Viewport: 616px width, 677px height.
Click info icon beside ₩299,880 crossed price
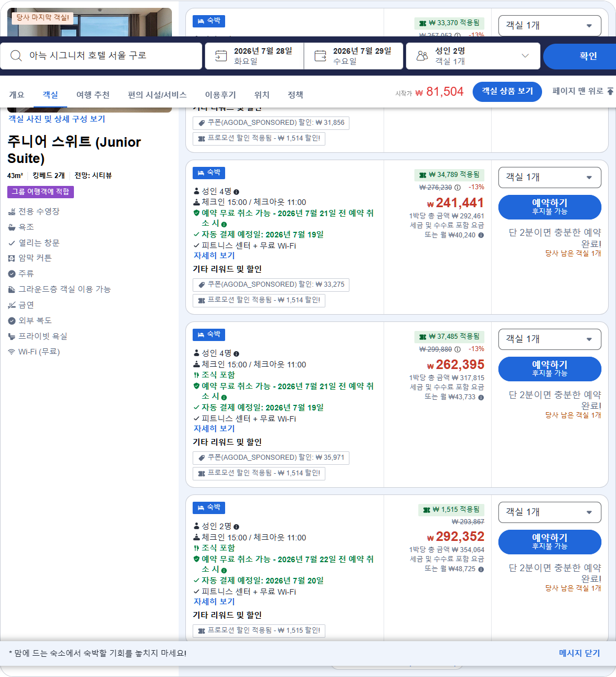pos(458,349)
